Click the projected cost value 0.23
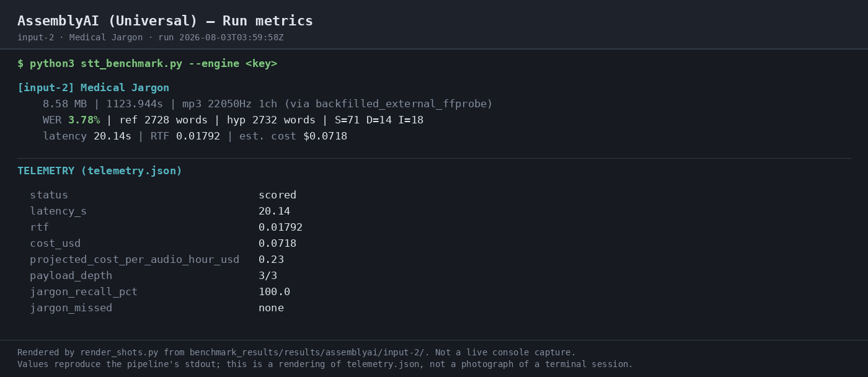 [x=271, y=260]
